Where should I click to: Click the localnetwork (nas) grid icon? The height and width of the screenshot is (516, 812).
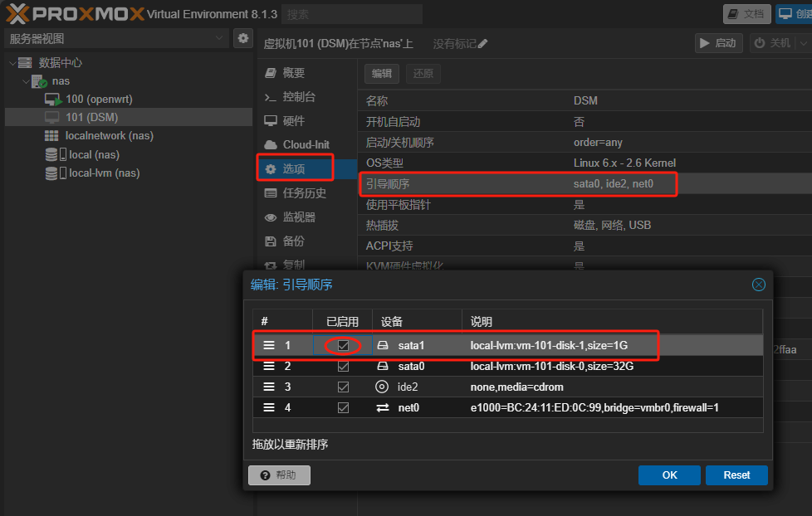(51, 136)
